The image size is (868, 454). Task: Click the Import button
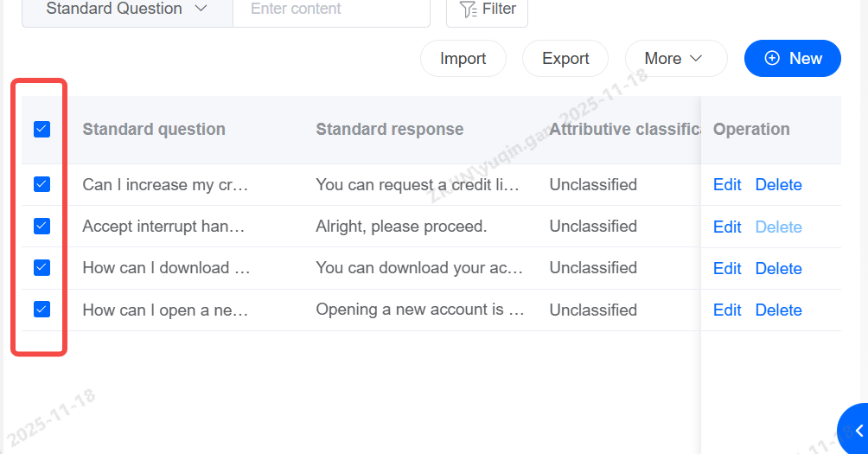point(463,58)
